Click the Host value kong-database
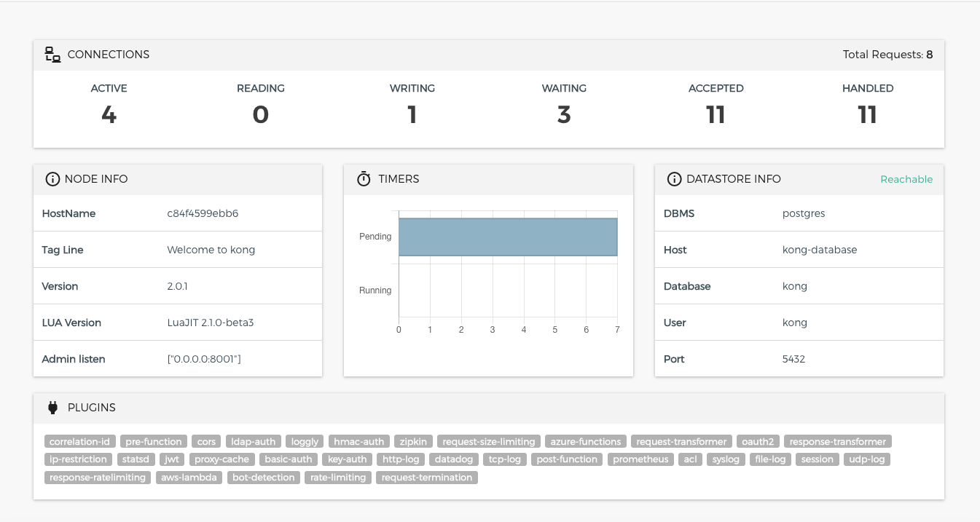Image resolution: width=980 pixels, height=522 pixels. coord(820,250)
